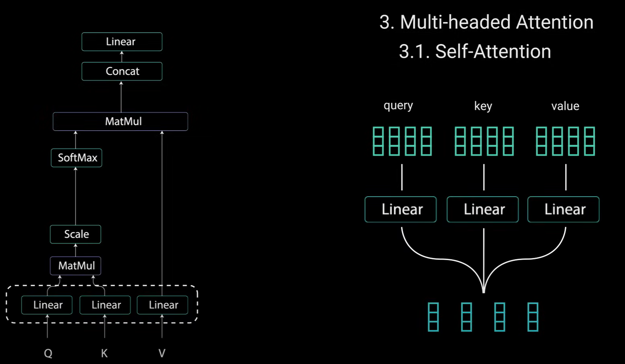Click the Linear block above Q
The height and width of the screenshot is (364, 625).
click(47, 305)
